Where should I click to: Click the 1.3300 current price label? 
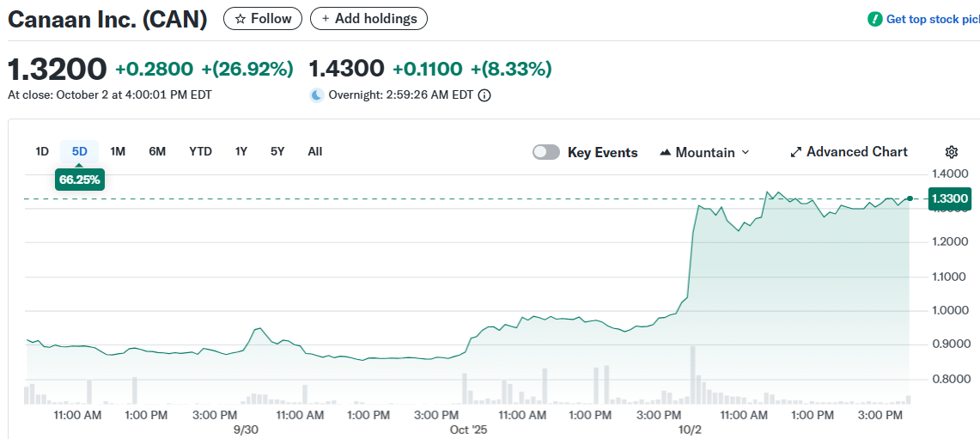(950, 198)
